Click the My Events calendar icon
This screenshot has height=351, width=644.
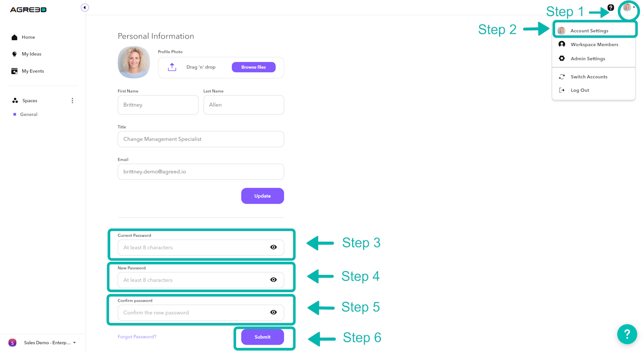(x=15, y=71)
